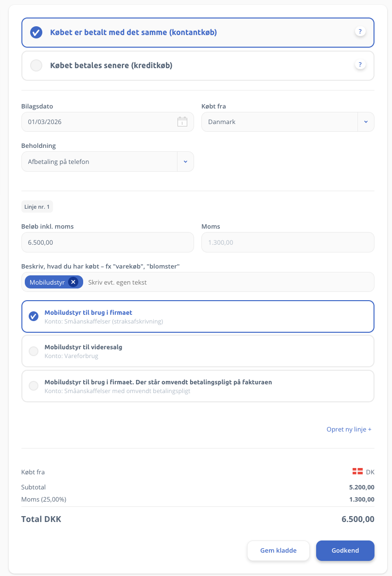This screenshot has width=392, height=576.
Task: Expand the Beholdning dropdown arrow
Action: point(185,162)
